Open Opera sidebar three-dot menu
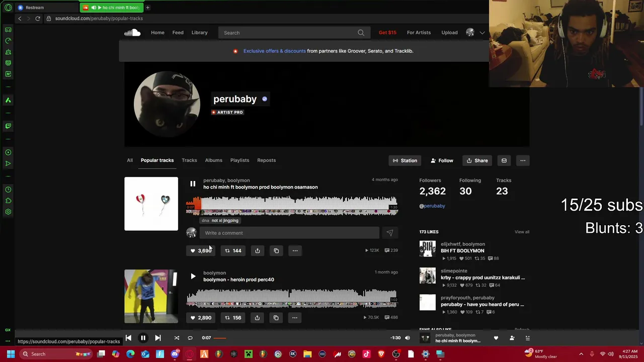 (x=8, y=341)
